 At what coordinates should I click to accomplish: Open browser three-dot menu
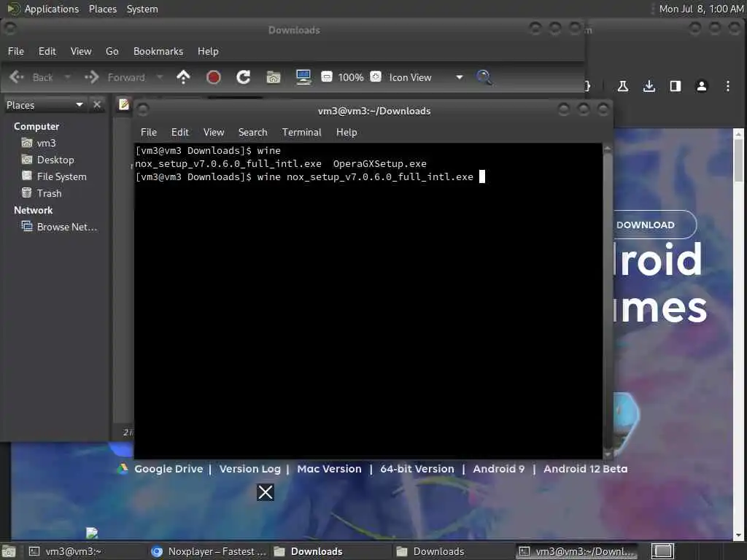point(727,86)
